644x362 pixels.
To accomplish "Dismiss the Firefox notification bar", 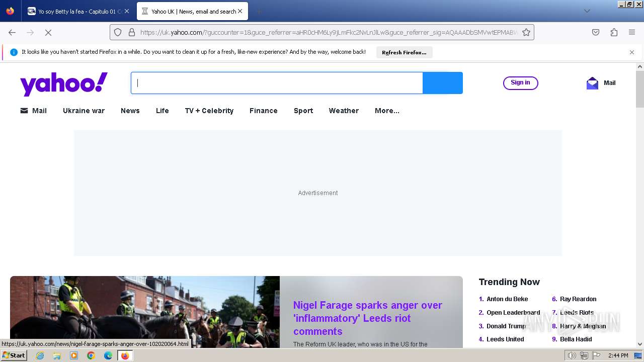I will pyautogui.click(x=632, y=52).
